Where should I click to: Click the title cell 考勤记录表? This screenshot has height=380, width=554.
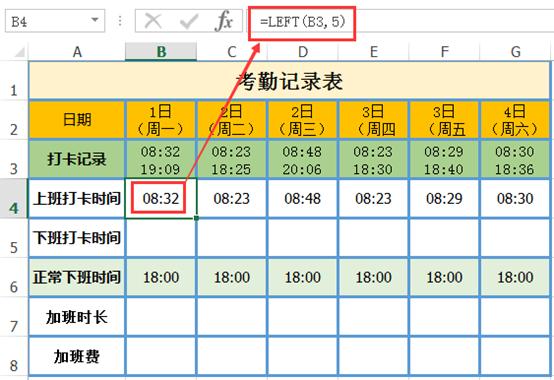(289, 81)
